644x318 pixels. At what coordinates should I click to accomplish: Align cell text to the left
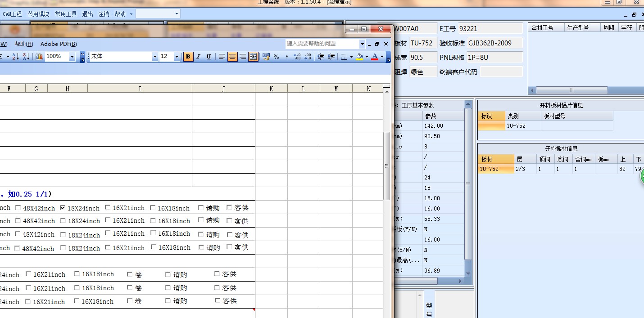pos(222,57)
